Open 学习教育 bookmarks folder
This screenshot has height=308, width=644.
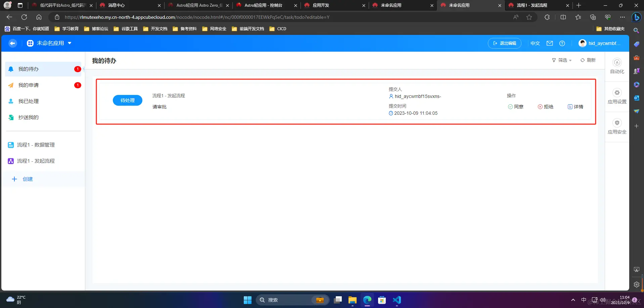pos(66,29)
